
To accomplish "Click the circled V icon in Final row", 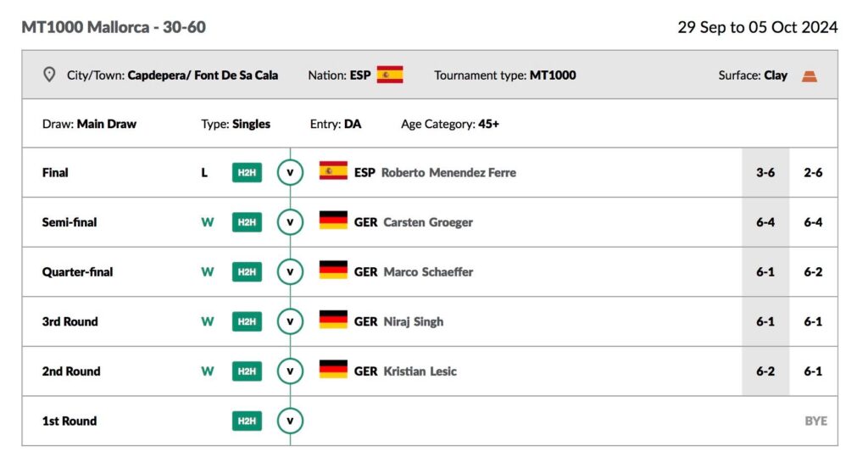I will (x=290, y=173).
